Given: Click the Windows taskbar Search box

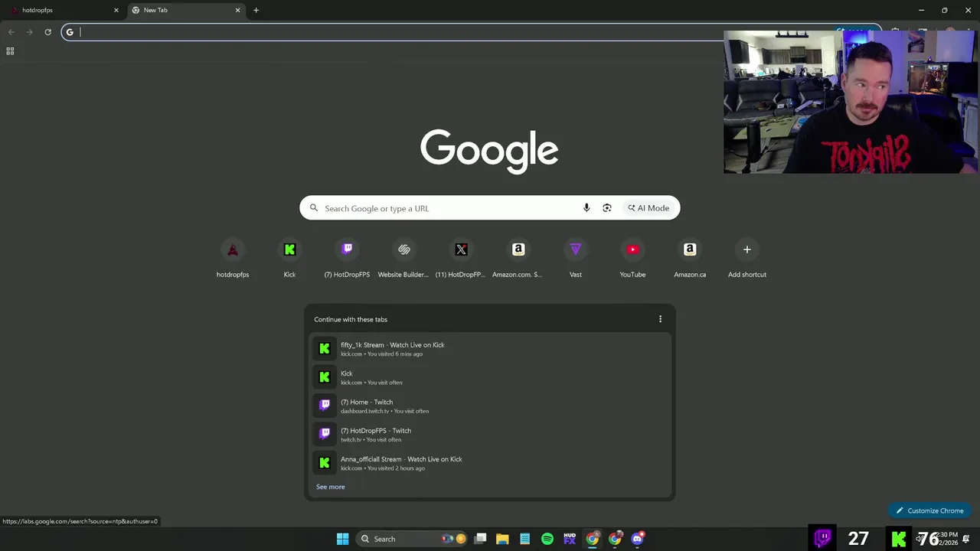Looking at the screenshot, I should pos(413,539).
